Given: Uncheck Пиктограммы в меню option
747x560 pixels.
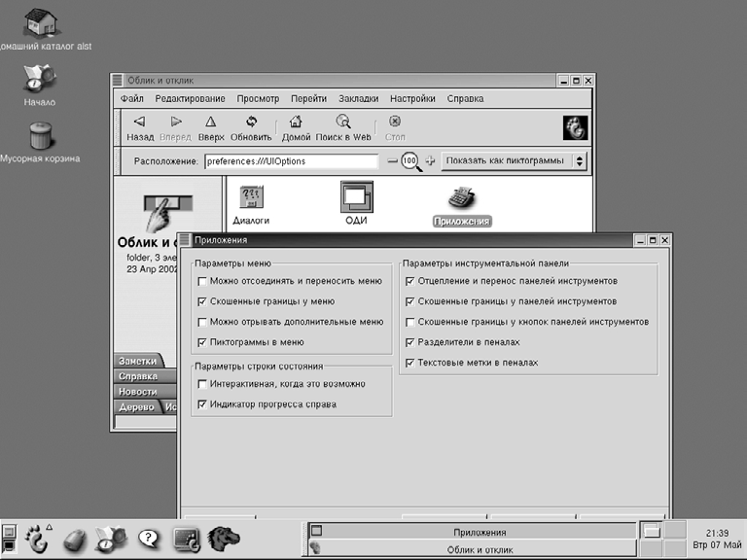Looking at the screenshot, I should (202, 342).
